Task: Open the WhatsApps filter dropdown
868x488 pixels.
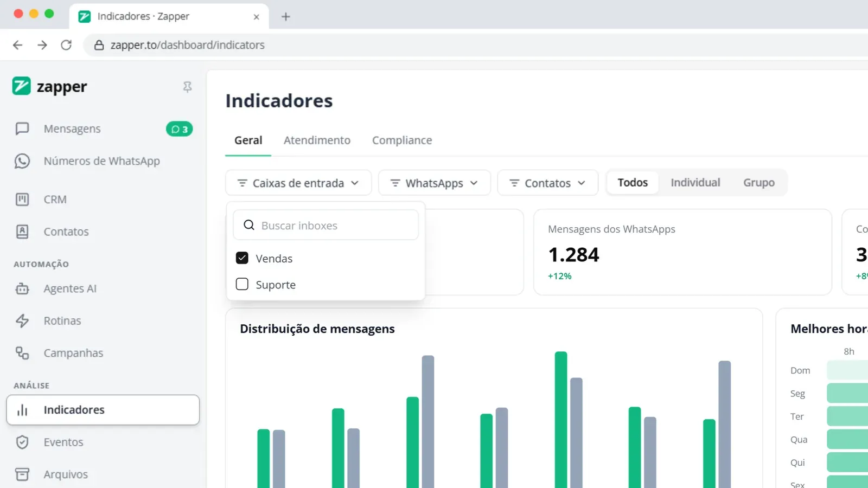Action: point(435,183)
